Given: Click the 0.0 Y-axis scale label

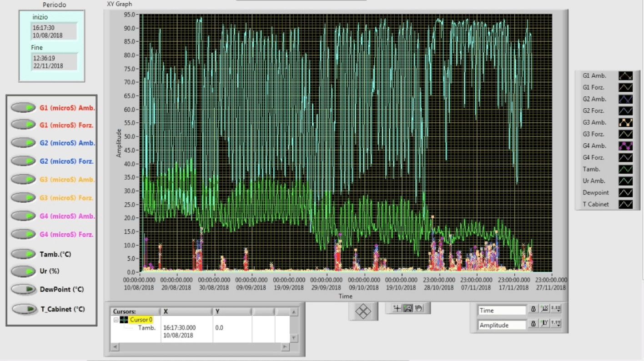Looking at the screenshot, I should (132, 272).
